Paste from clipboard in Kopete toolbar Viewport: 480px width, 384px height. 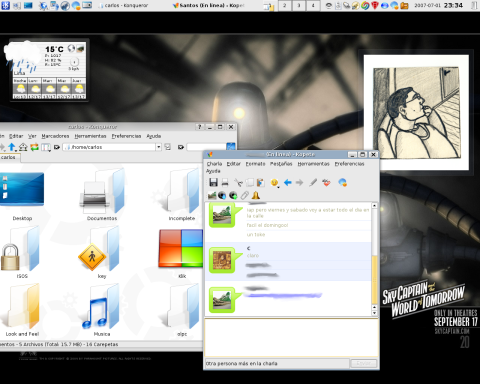pos(261,182)
